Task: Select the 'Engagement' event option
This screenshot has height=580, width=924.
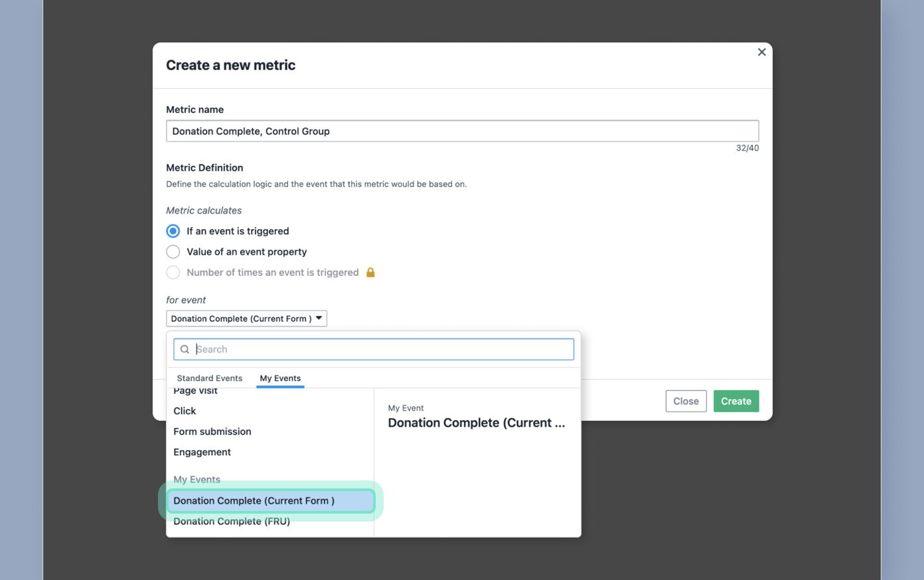Action: point(202,452)
